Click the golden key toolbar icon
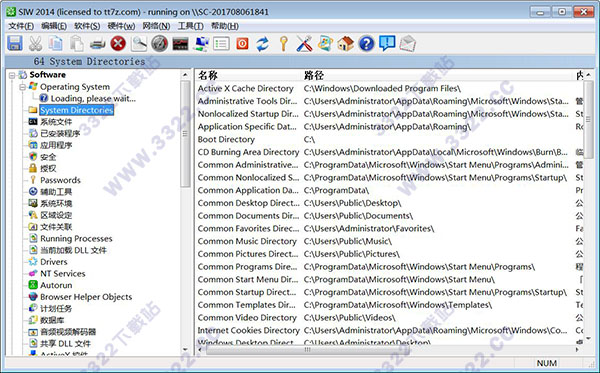600x373 pixels. point(284,44)
